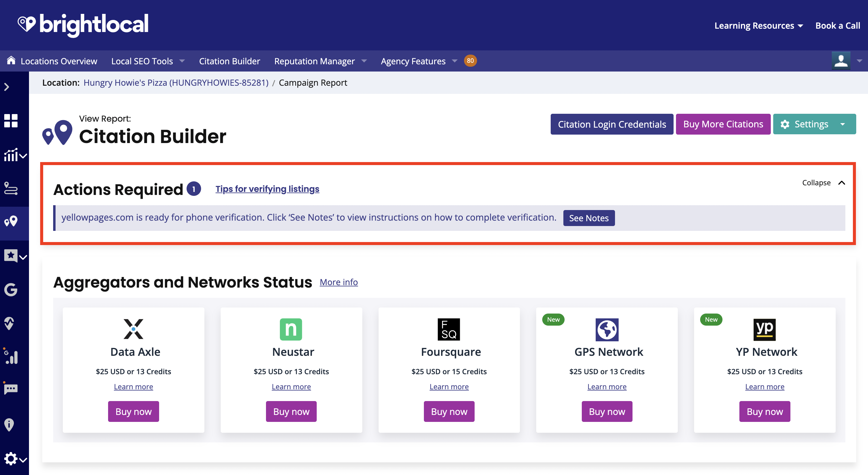868x475 pixels.
Task: Click the location pin info sidebar icon
Action: tap(9, 425)
